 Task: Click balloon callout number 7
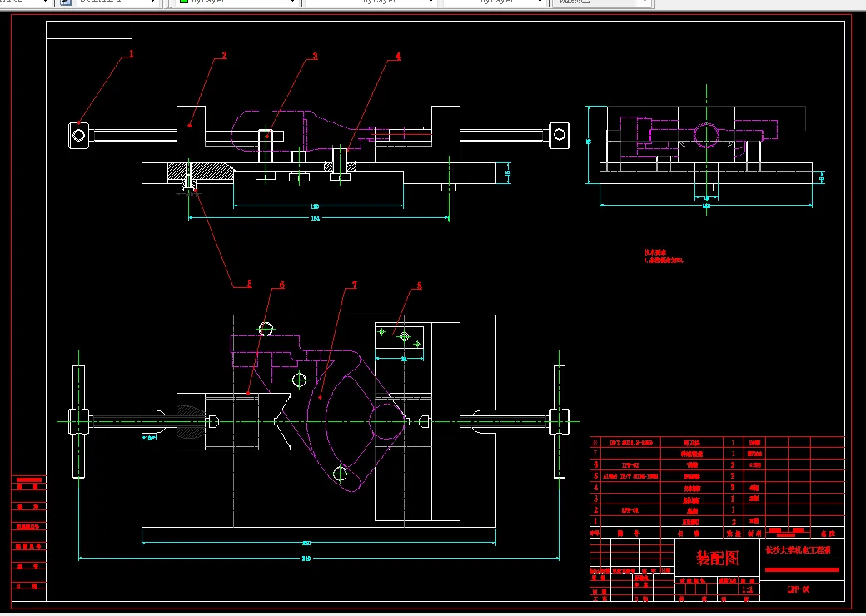click(355, 285)
